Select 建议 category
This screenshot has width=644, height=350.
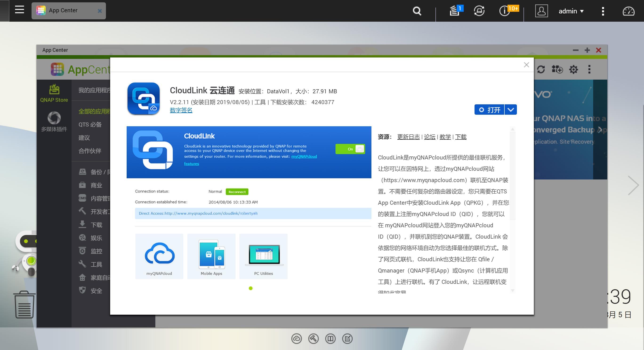[84, 138]
